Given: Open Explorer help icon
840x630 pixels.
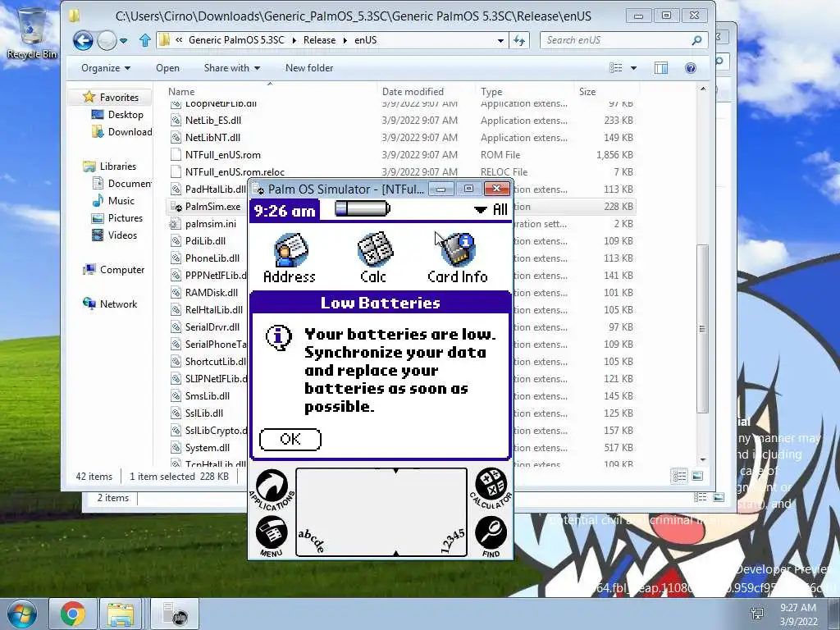Looking at the screenshot, I should pyautogui.click(x=691, y=68).
